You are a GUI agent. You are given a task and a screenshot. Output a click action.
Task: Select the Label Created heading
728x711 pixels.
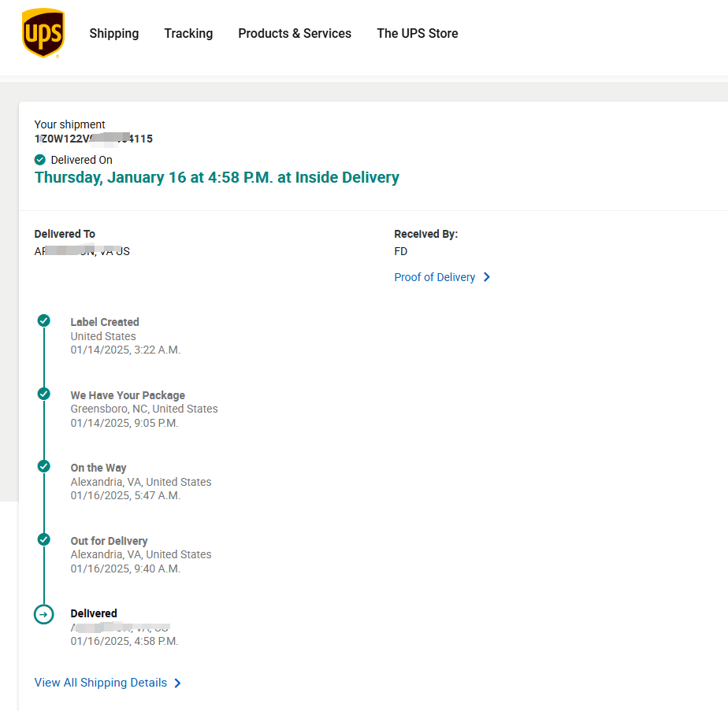pyautogui.click(x=105, y=322)
